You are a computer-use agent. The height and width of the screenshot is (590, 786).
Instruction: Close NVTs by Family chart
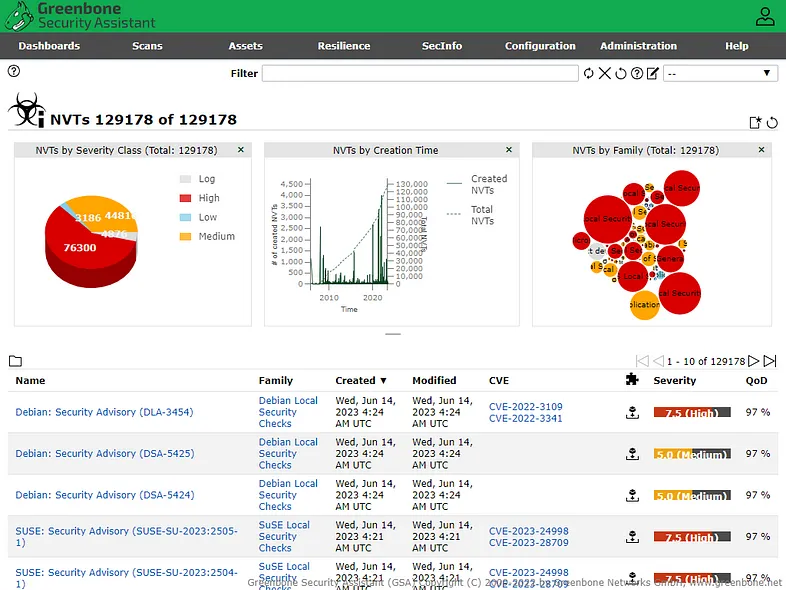tap(761, 150)
